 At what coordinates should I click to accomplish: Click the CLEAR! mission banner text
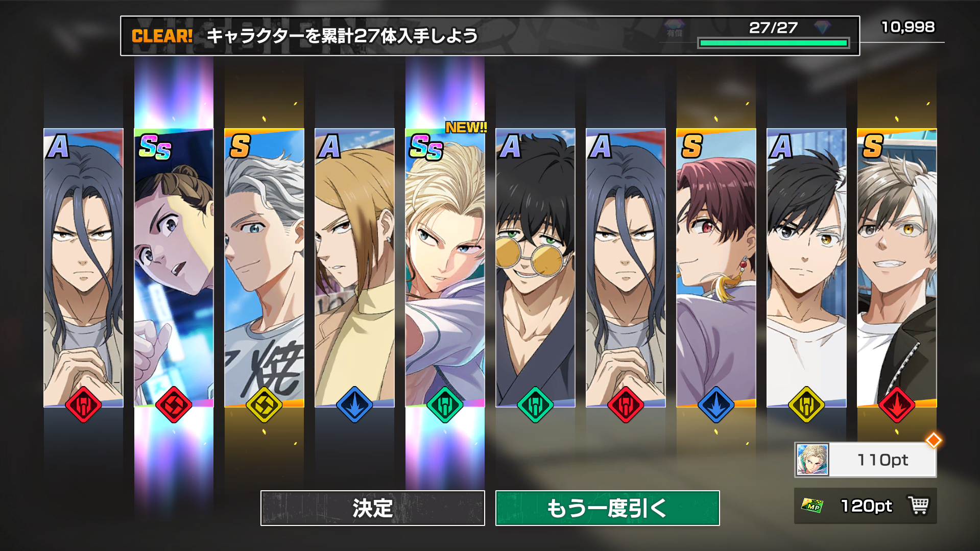point(162,36)
